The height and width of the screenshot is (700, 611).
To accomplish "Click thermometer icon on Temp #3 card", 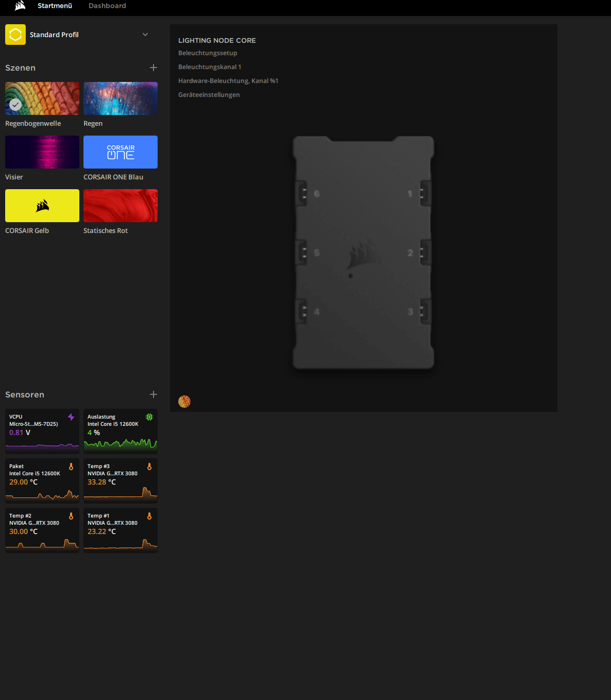I will 149,466.
